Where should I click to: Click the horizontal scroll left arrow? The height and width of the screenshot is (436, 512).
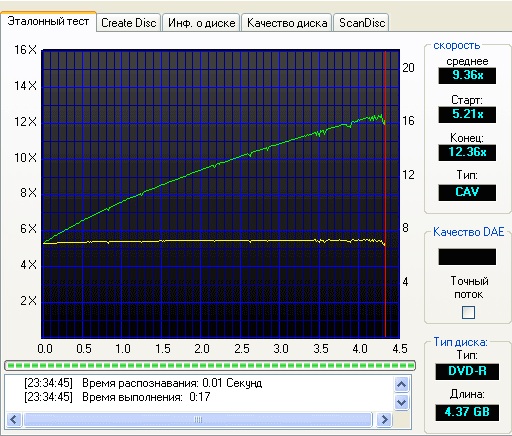pos(14,419)
